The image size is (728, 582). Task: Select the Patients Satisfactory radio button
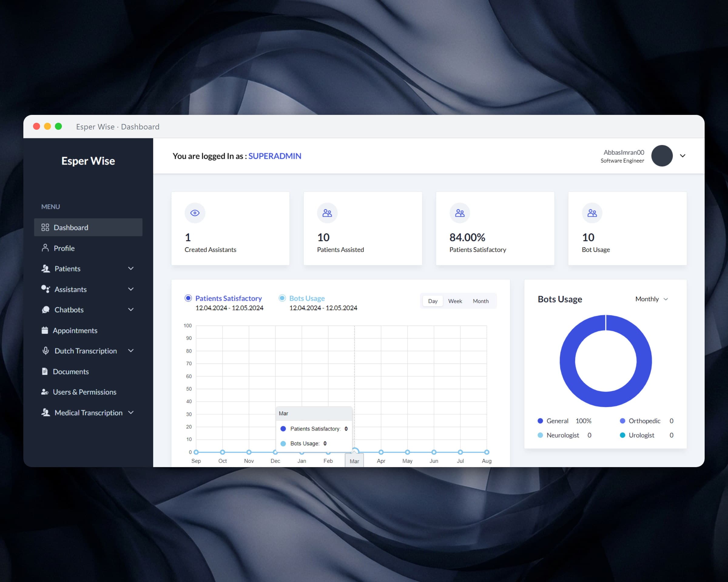coord(188,298)
